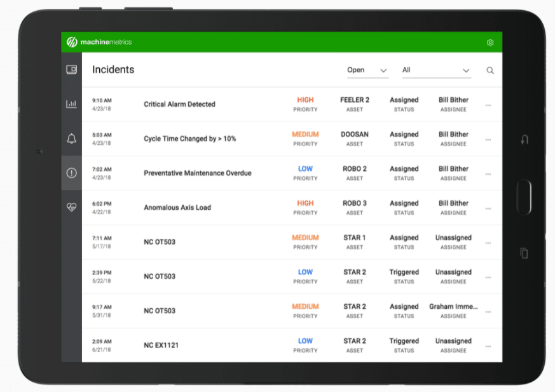
Task: Click HIGH priority of Critical Alarm Detected
Action: (305, 100)
